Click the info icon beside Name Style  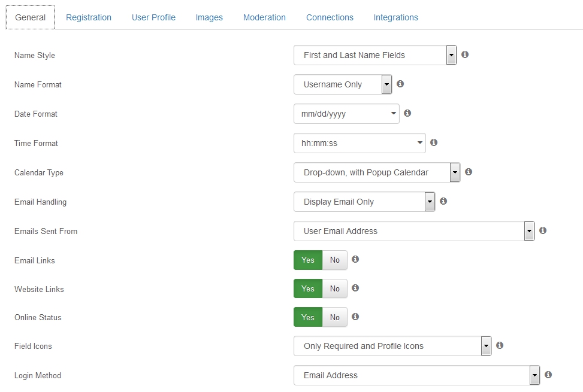pyautogui.click(x=465, y=54)
